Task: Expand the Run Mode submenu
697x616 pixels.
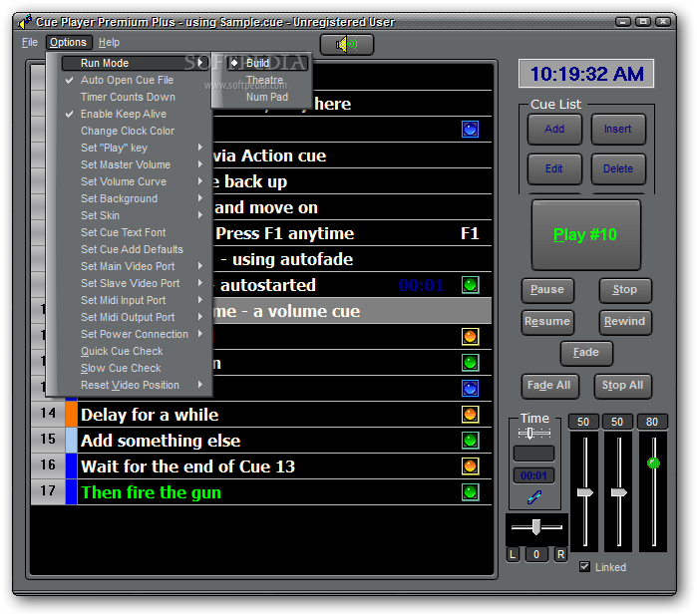Action: click(x=135, y=63)
